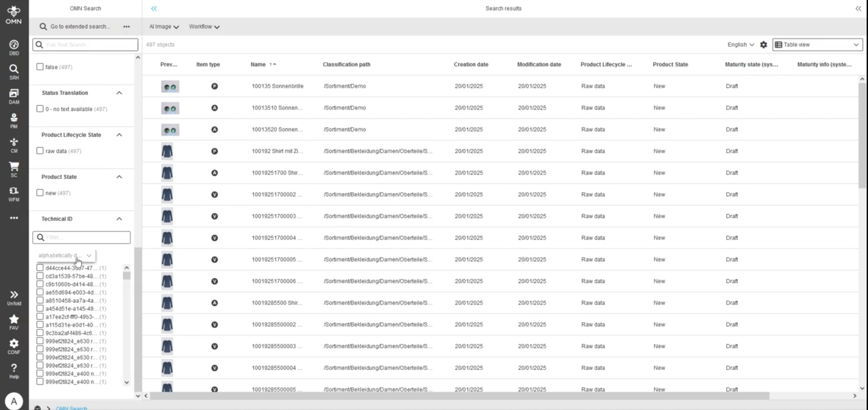Open the 100135 Sonnenbrille item name

coord(277,86)
